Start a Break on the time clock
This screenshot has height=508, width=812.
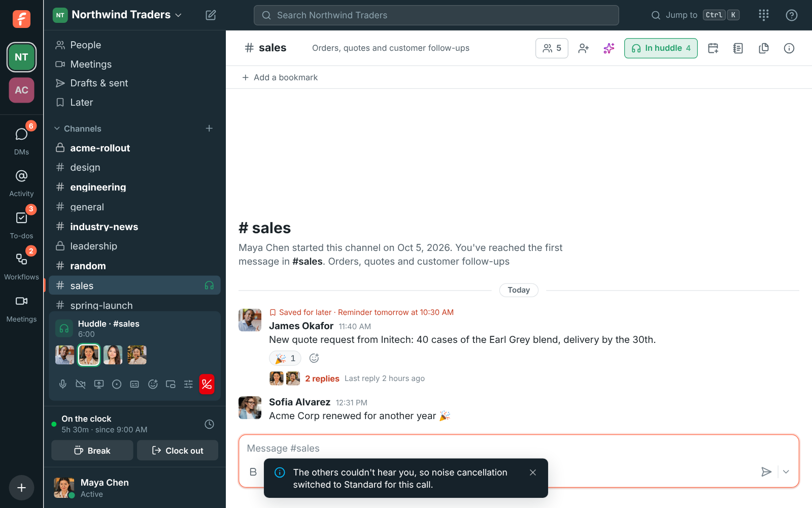92,451
